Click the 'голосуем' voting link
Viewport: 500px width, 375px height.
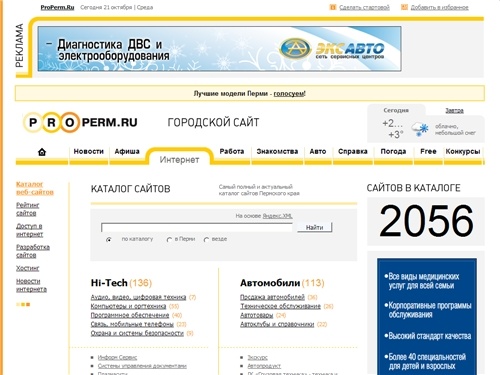(x=289, y=94)
